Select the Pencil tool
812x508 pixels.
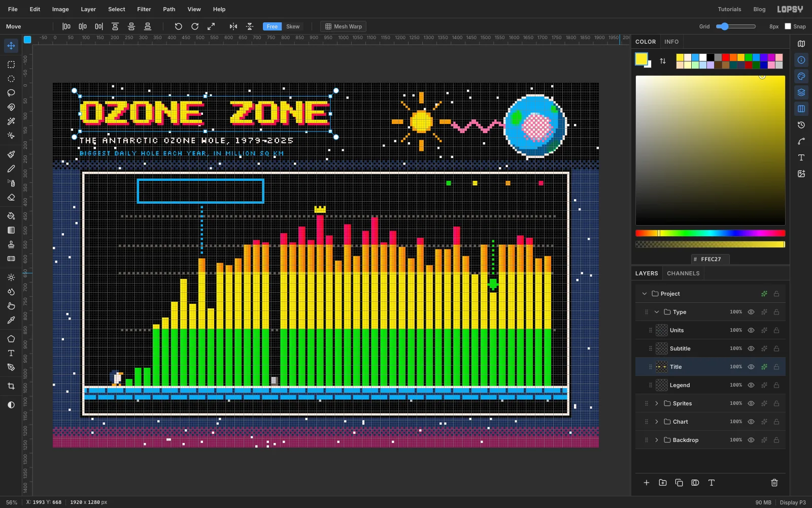[11, 169]
